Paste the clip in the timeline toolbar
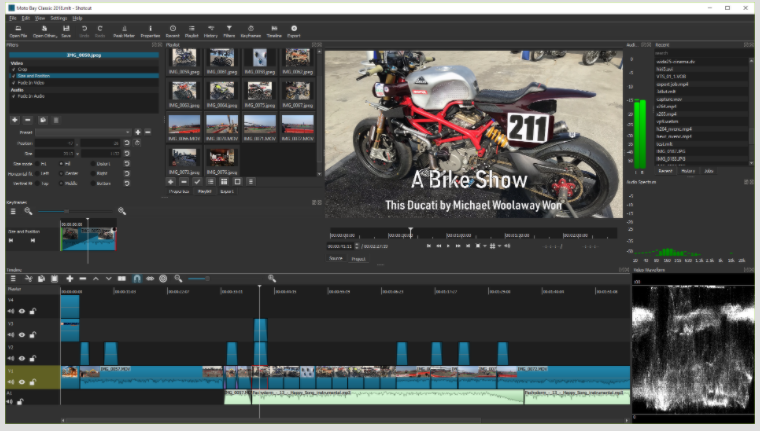 [x=54, y=279]
